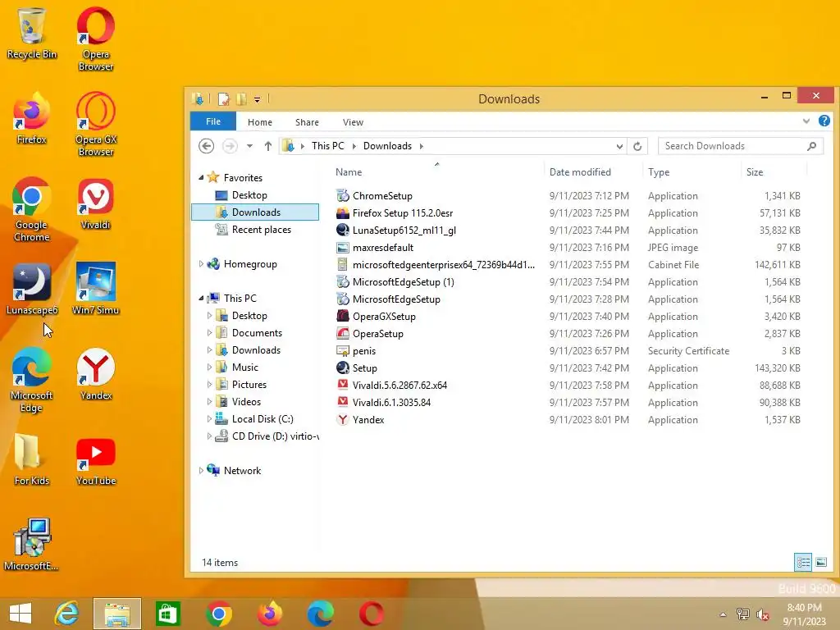This screenshot has width=840, height=630.
Task: Switch to the Share ribbon tab
Action: [307, 122]
